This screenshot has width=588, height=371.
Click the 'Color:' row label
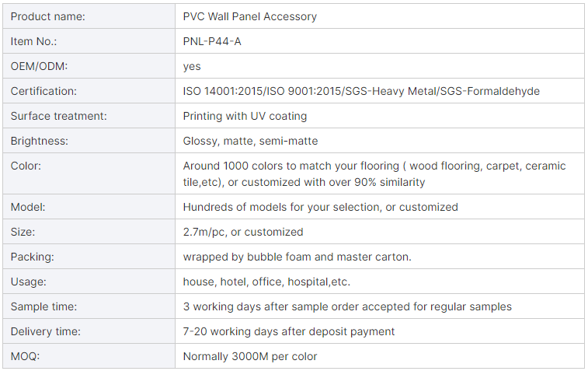coord(26,166)
